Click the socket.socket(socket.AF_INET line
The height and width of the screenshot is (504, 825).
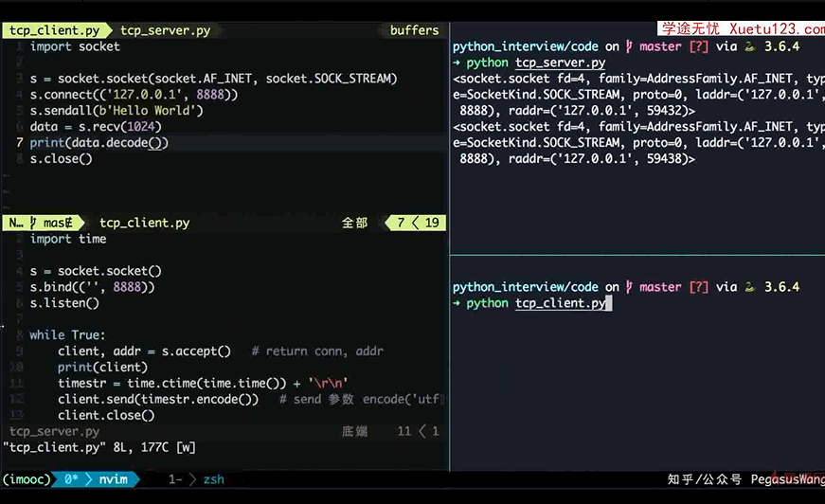(x=213, y=79)
